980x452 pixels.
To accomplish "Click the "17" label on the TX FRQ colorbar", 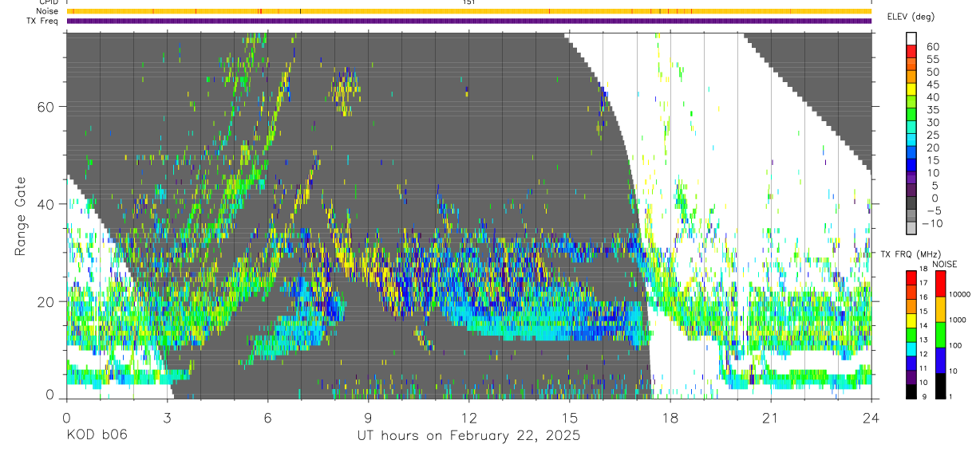I will pyautogui.click(x=923, y=283).
